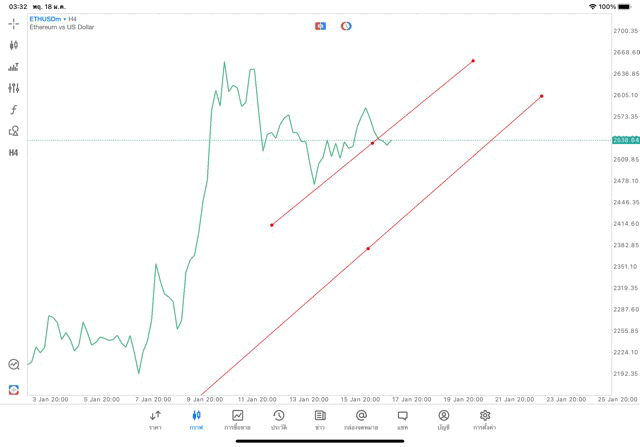The image size is (640, 447).
Task: Click the current price label 2538.64
Action: click(625, 140)
